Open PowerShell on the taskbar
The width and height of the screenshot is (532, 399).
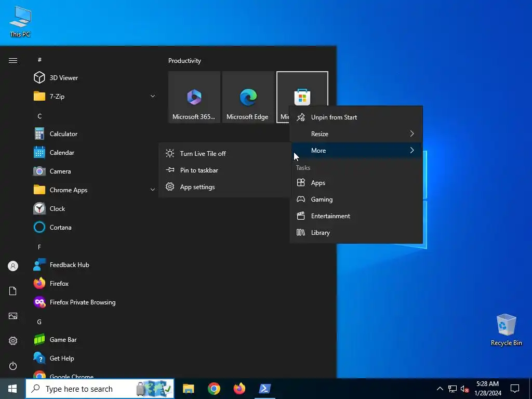pyautogui.click(x=264, y=389)
